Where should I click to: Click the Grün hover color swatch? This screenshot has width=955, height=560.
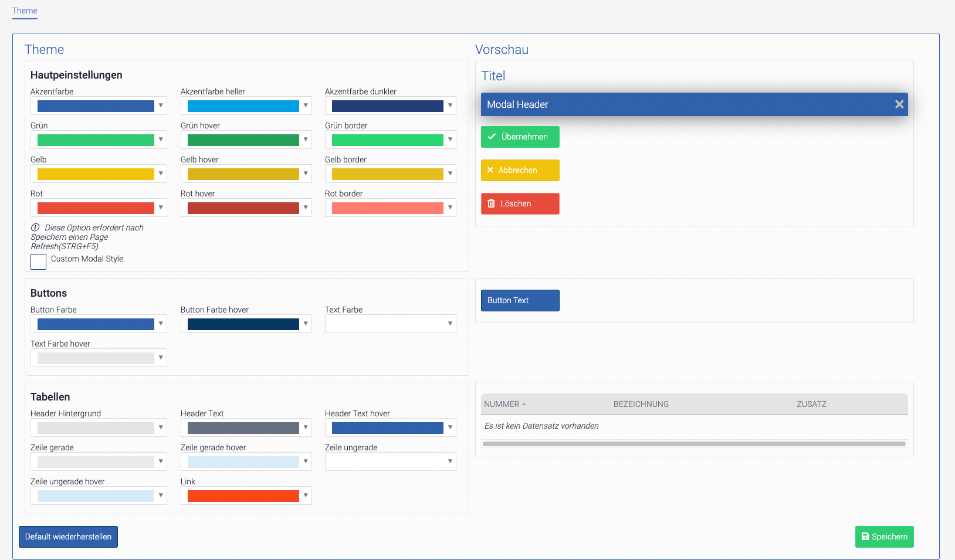pyautogui.click(x=243, y=140)
